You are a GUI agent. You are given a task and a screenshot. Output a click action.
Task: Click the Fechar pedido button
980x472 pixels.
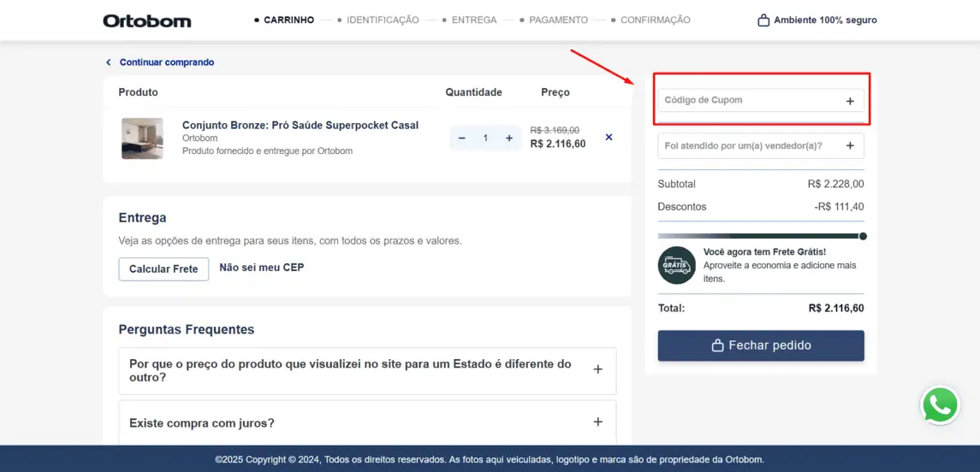(x=761, y=346)
